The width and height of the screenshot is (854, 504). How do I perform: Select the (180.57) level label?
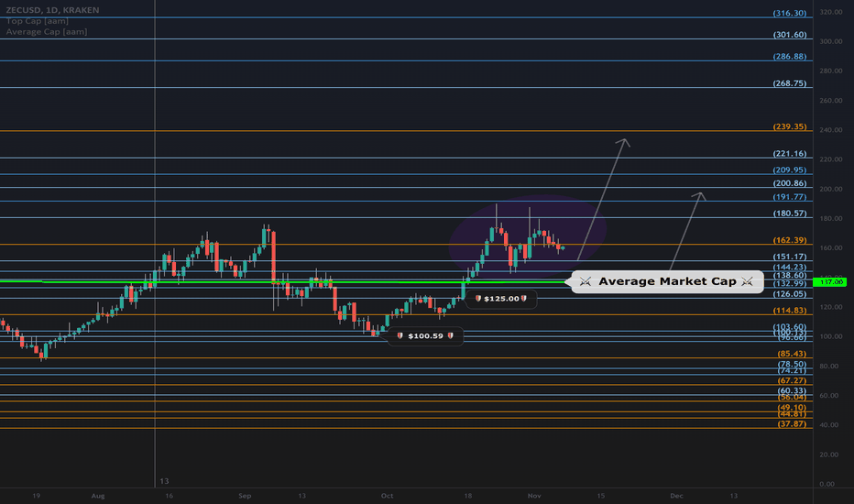pos(790,213)
